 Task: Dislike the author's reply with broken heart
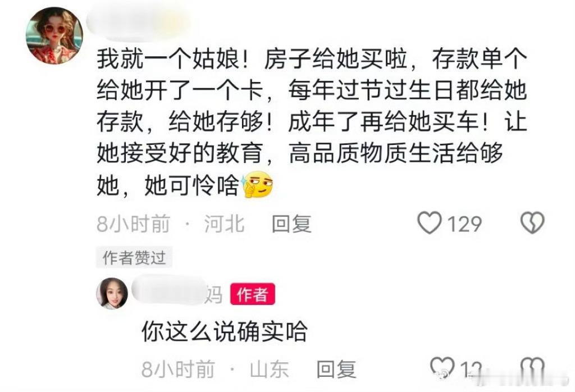point(532,368)
